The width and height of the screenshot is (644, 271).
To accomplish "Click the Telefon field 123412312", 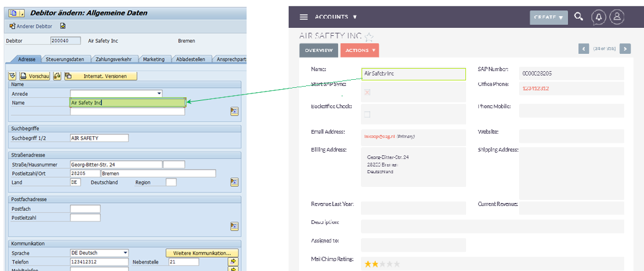I will click(x=100, y=262).
